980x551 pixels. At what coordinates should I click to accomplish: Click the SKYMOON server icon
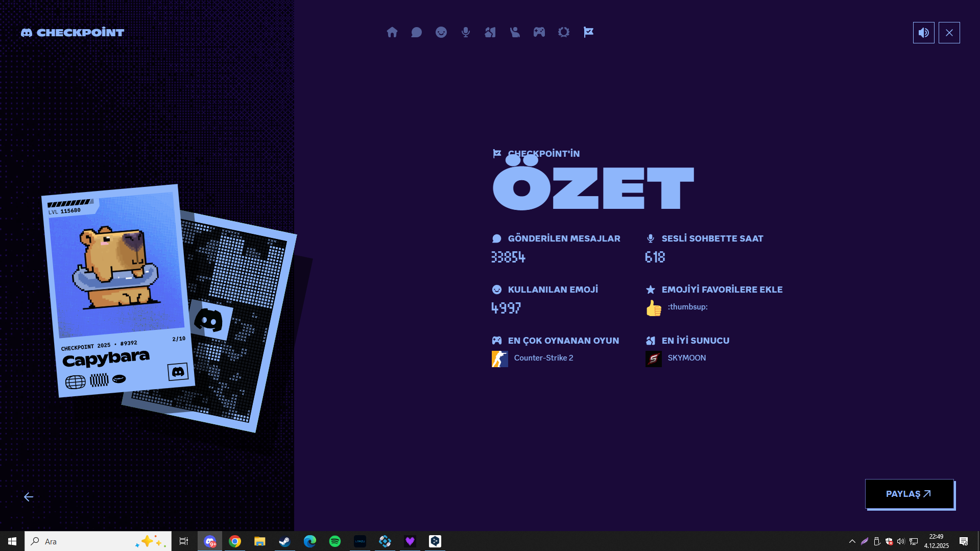click(653, 358)
